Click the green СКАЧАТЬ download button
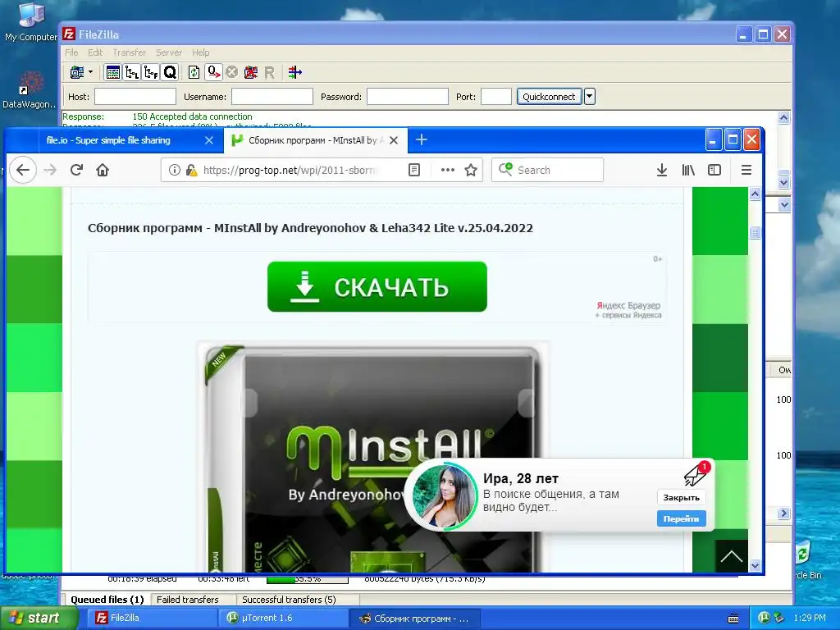840x630 pixels. [x=377, y=286]
